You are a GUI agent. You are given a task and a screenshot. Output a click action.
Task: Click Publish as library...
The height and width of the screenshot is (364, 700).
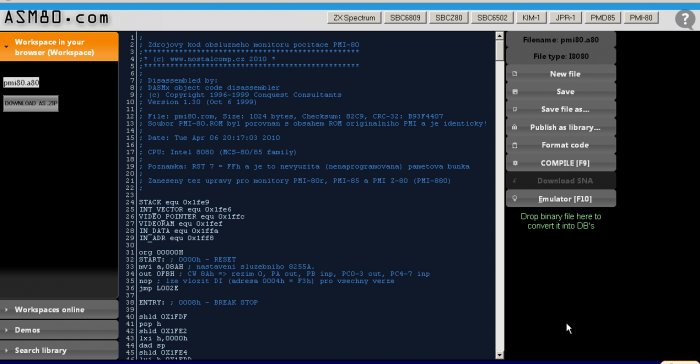click(x=561, y=127)
